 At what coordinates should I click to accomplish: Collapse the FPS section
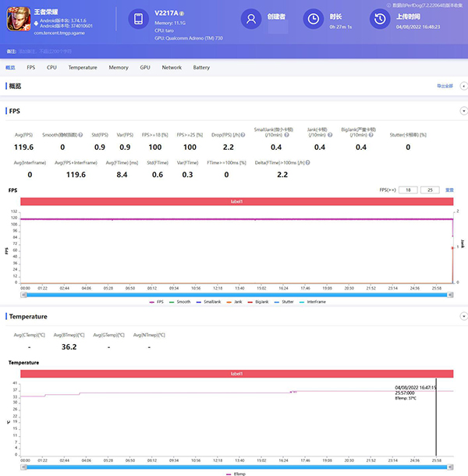coord(463,111)
